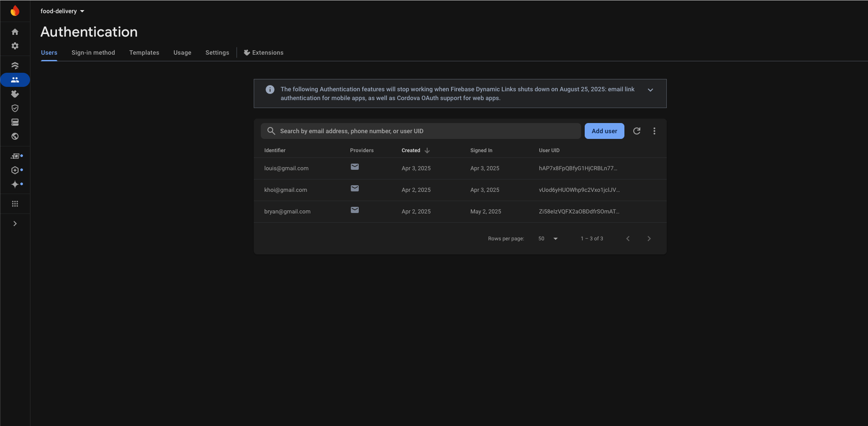Image resolution: width=868 pixels, height=426 pixels.
Task: Open the Templates tab
Action: (144, 52)
